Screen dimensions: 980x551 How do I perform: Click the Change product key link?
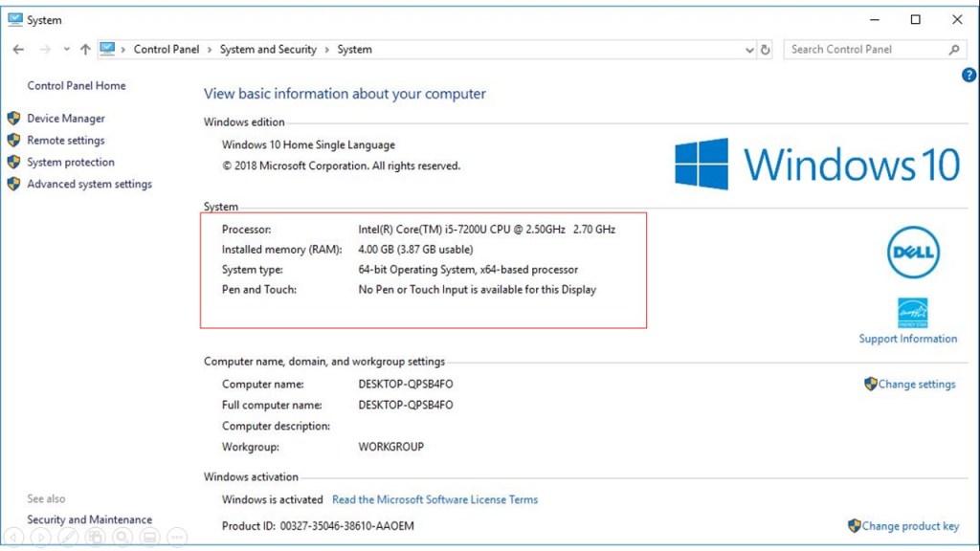909,526
